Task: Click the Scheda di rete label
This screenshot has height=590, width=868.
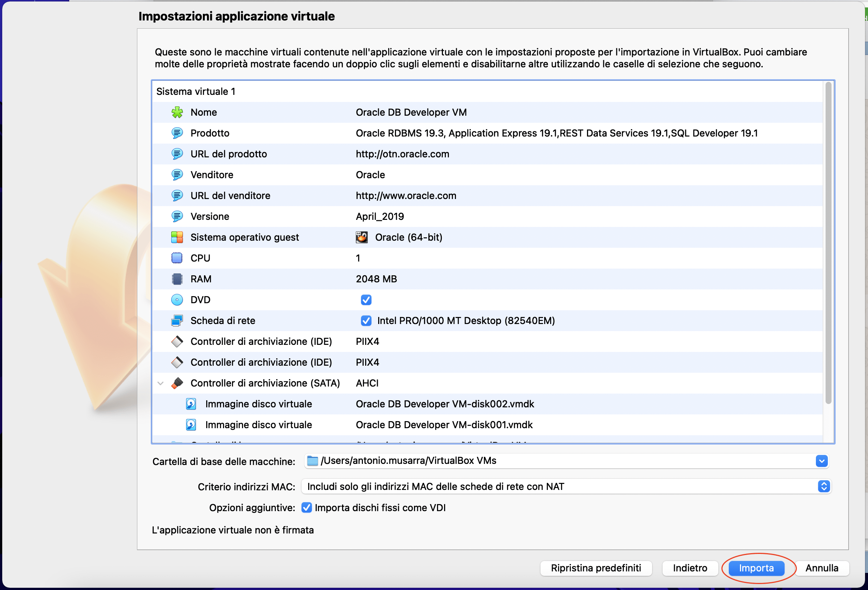Action: (x=223, y=321)
